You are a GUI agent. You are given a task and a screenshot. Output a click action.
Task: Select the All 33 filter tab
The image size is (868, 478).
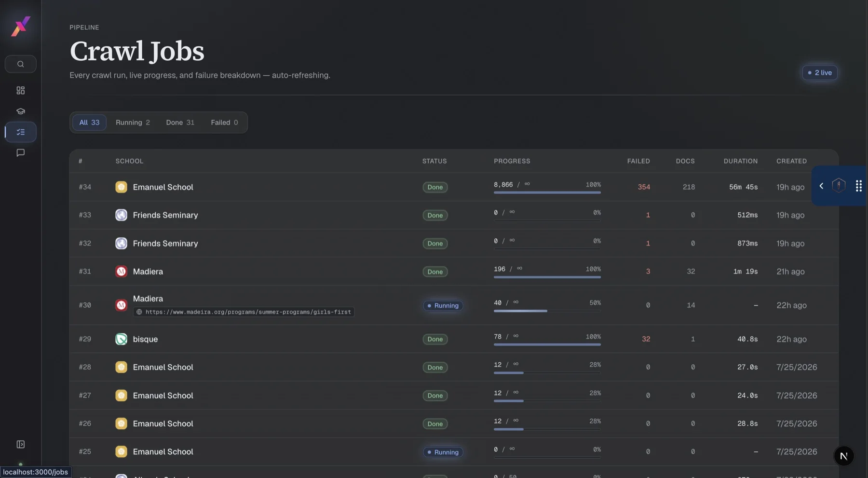pyautogui.click(x=89, y=123)
